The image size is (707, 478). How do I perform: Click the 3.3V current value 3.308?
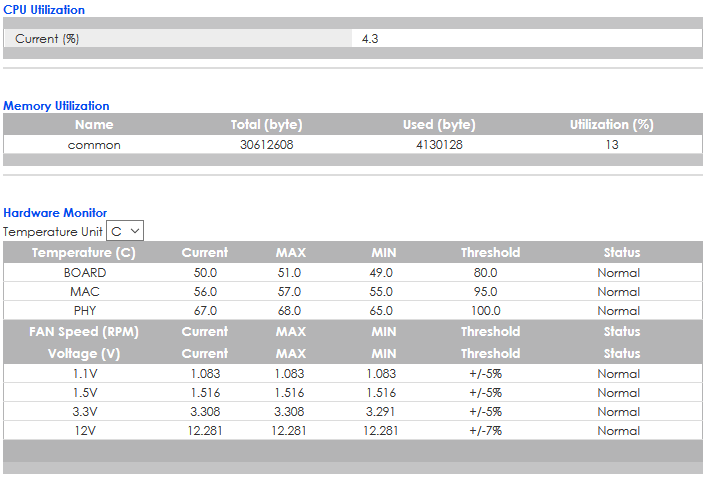pos(204,411)
